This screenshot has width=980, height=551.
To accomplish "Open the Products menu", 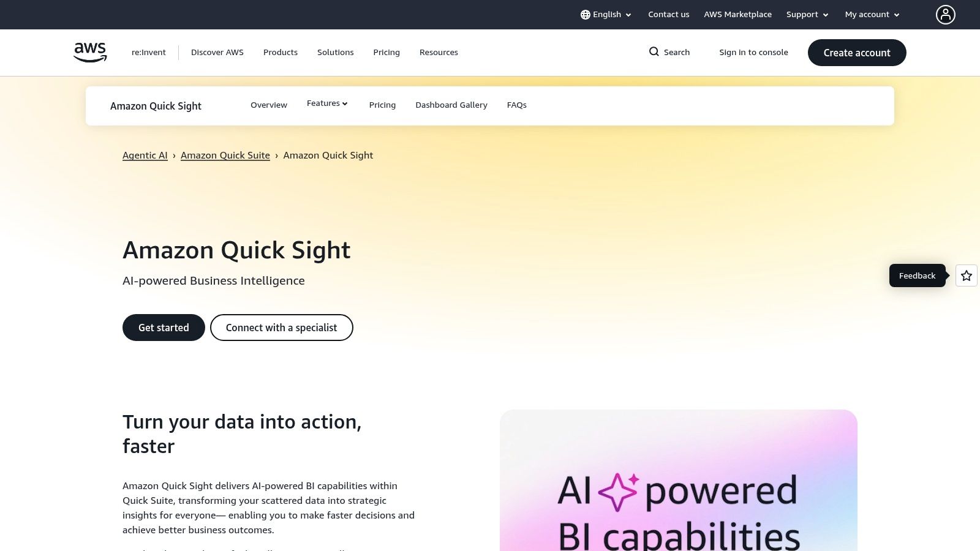I will [281, 53].
